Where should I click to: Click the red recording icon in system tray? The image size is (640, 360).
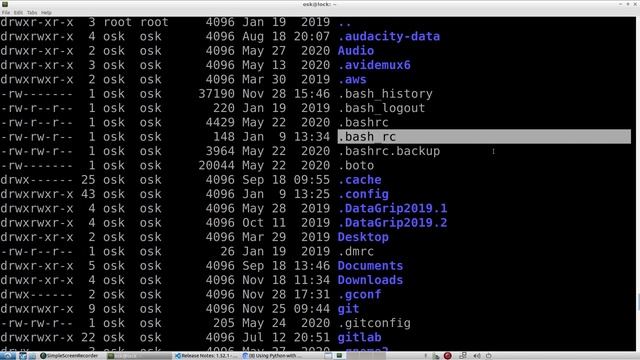(x=447, y=356)
